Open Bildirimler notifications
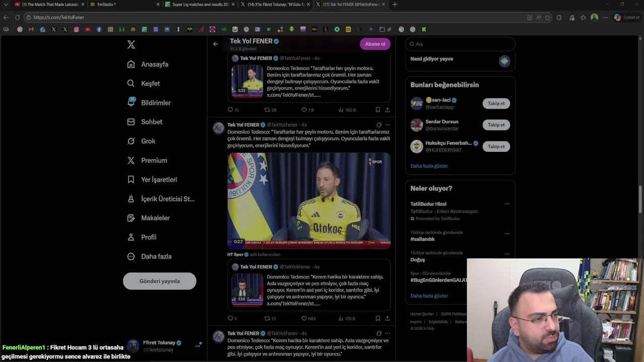Screen dimensions: 644x362 tap(149, 103)
